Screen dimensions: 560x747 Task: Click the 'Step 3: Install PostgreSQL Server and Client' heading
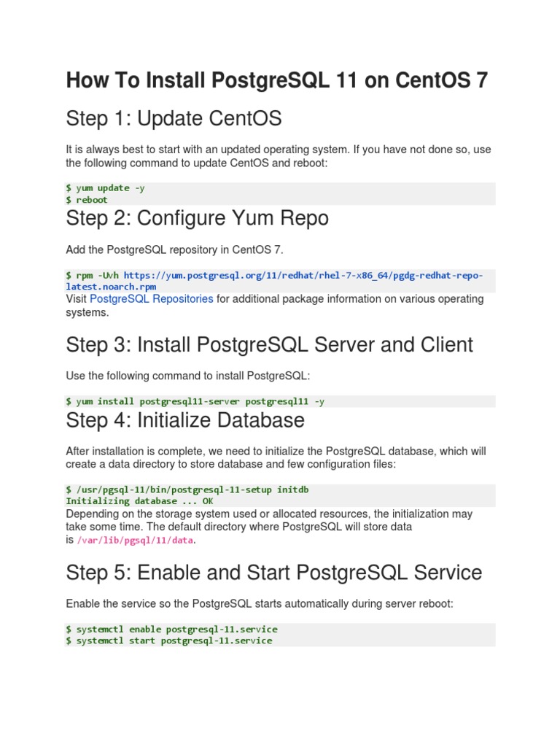pos(269,344)
